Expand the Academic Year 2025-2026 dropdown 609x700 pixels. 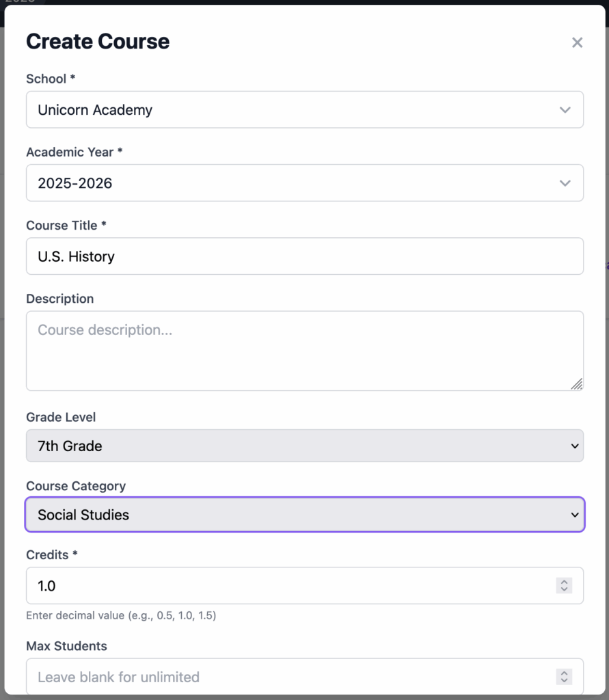click(x=304, y=183)
